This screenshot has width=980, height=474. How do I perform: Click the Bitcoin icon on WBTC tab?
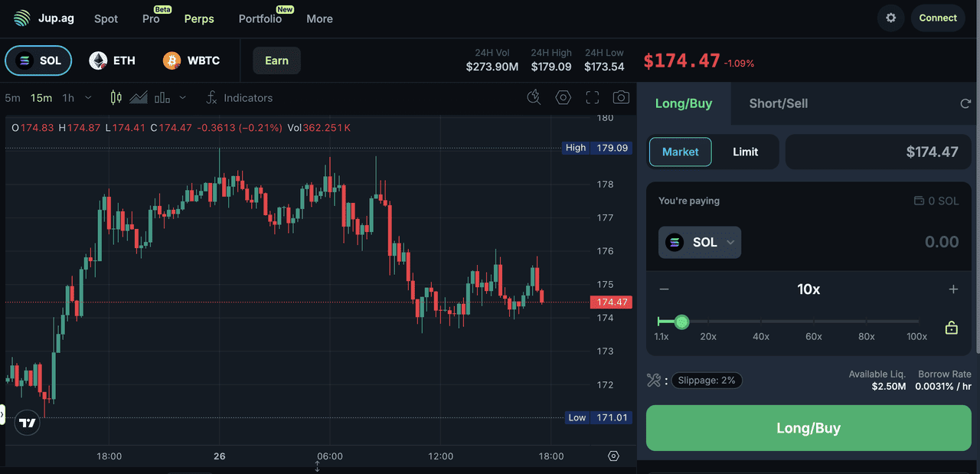click(171, 60)
